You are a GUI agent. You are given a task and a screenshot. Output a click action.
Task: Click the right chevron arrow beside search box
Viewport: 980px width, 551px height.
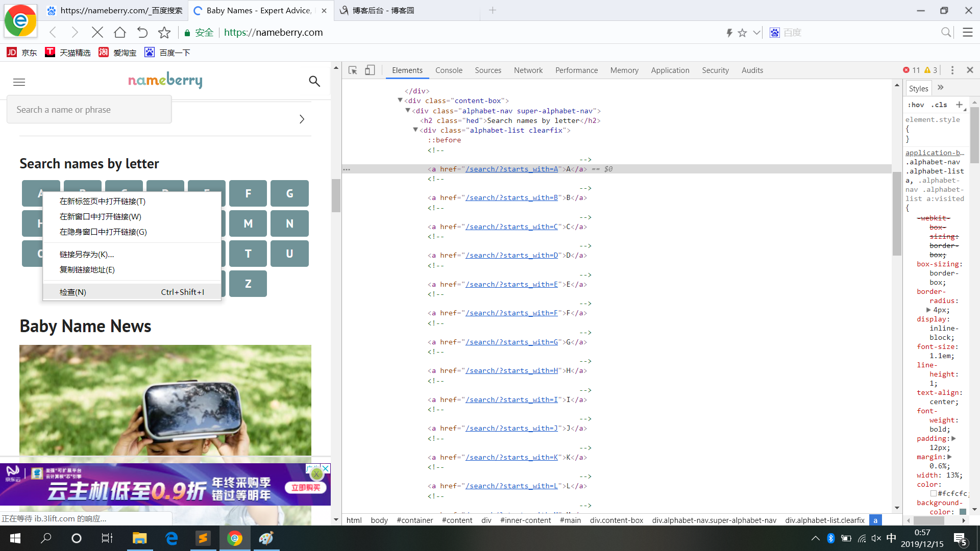click(302, 119)
